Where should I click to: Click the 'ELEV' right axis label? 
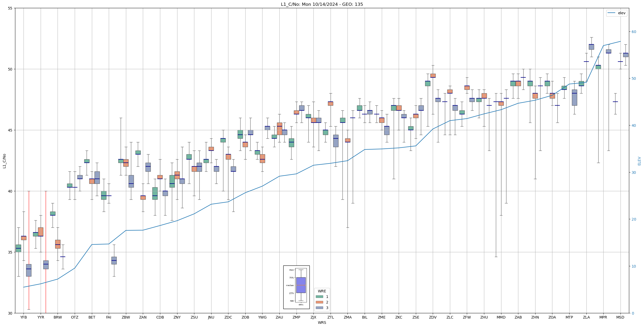pyautogui.click(x=639, y=161)
